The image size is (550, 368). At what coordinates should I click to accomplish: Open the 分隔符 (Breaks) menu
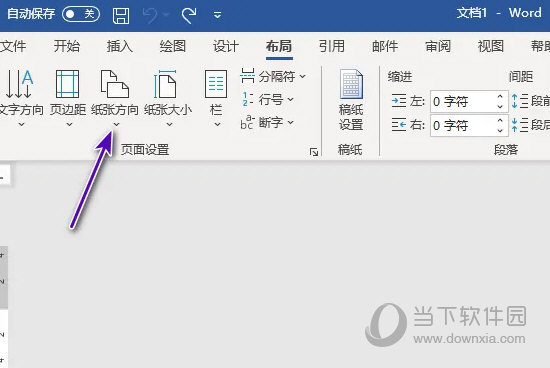click(x=273, y=76)
